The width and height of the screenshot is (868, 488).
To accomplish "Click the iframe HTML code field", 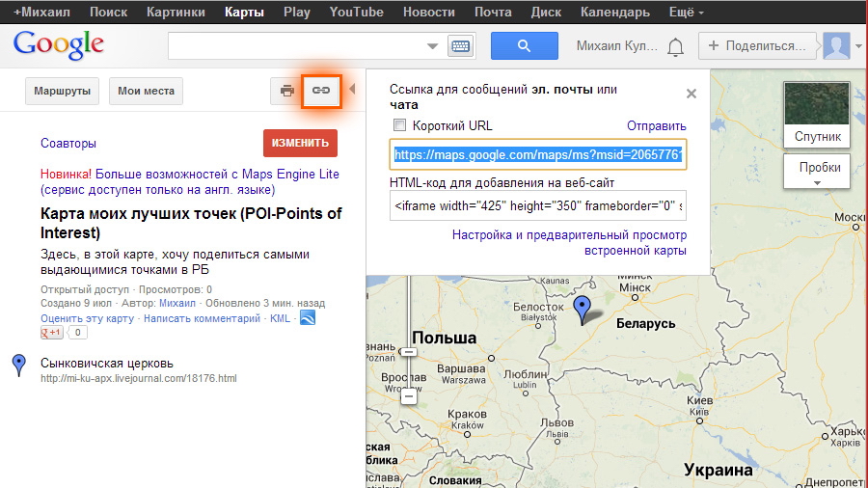I will coord(538,205).
